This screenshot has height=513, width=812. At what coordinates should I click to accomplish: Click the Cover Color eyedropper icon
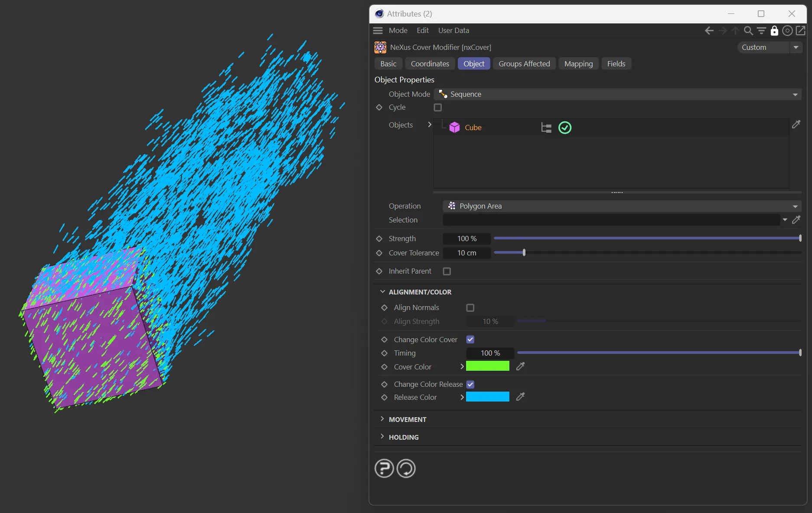click(520, 366)
